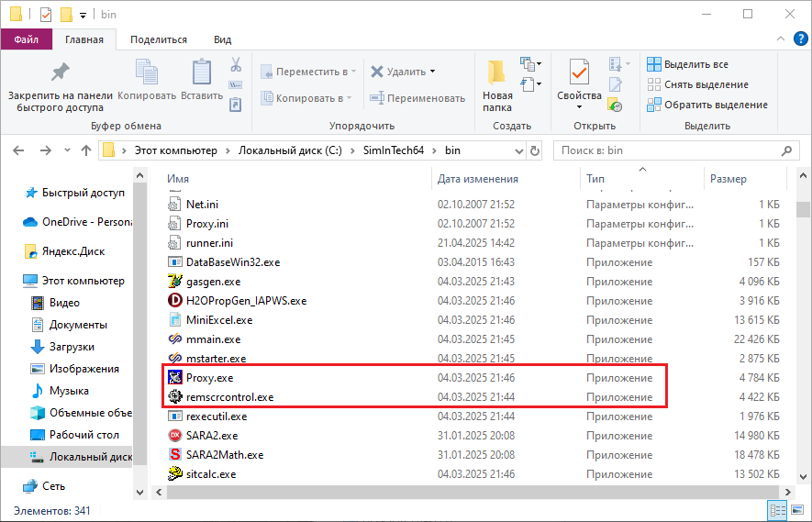Switch to large icons view in status bar

tap(795, 511)
